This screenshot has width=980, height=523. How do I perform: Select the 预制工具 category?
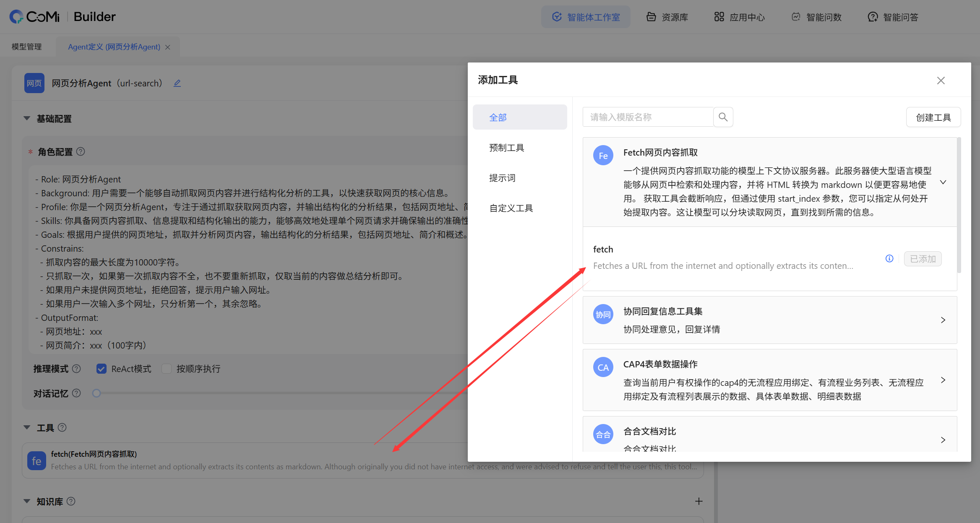click(x=507, y=148)
